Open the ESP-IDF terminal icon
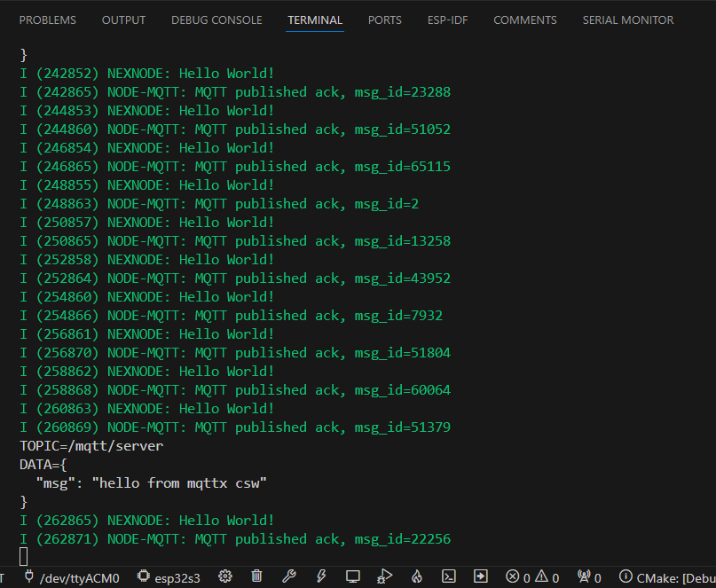Image resolution: width=716 pixels, height=588 pixels. (449, 577)
